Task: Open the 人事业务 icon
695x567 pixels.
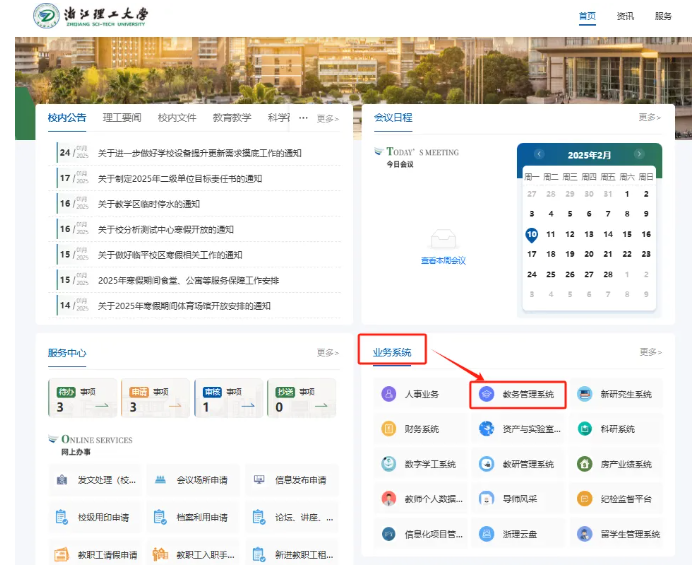Action: coord(389,394)
